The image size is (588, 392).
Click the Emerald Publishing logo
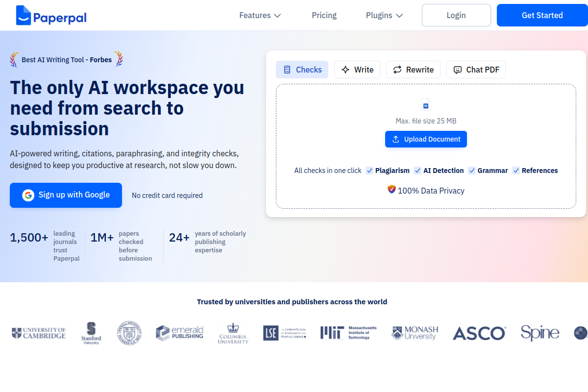[179, 333]
